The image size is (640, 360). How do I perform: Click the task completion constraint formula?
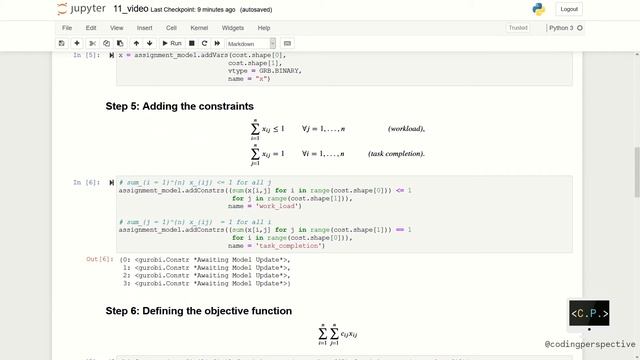pyautogui.click(x=338, y=154)
